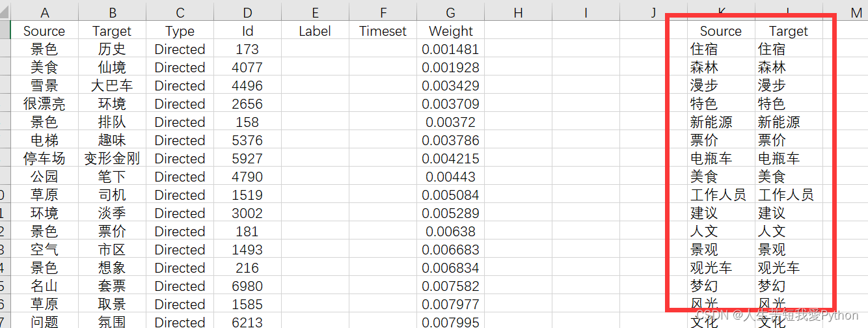Select cell 观光车 in column L
The width and height of the screenshot is (868, 328).
(x=789, y=267)
